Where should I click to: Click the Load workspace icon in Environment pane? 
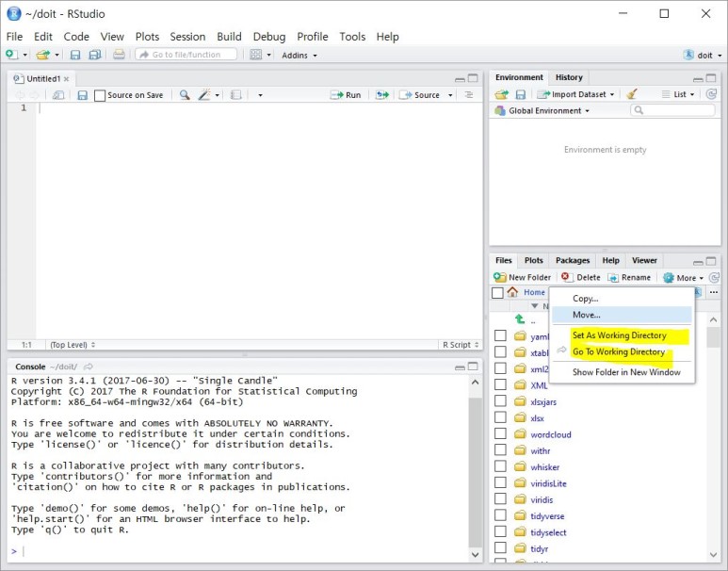coord(501,94)
